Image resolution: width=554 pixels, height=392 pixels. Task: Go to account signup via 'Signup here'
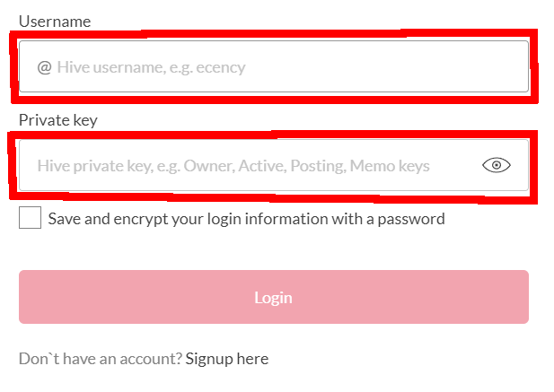[x=227, y=359]
